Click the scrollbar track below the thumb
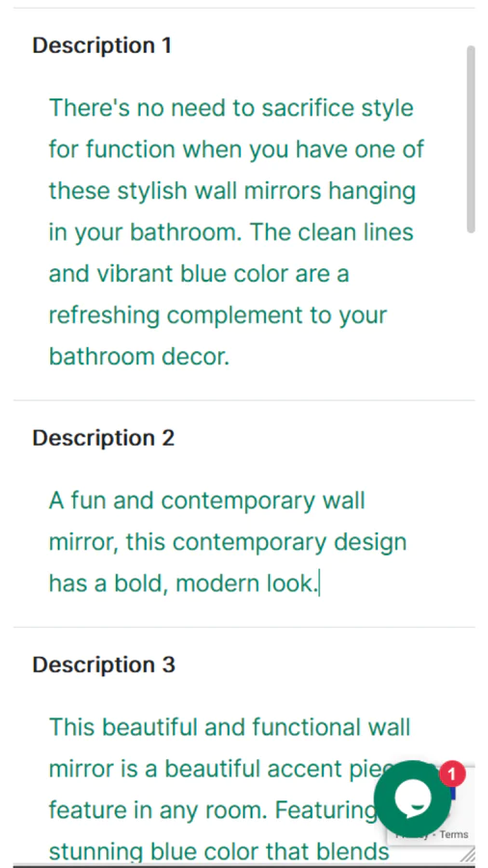 (x=471, y=499)
